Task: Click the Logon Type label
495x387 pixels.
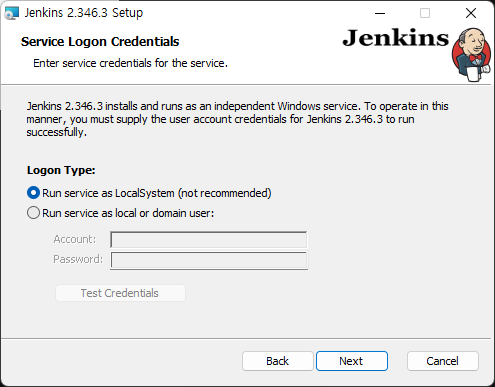Action: (61, 170)
